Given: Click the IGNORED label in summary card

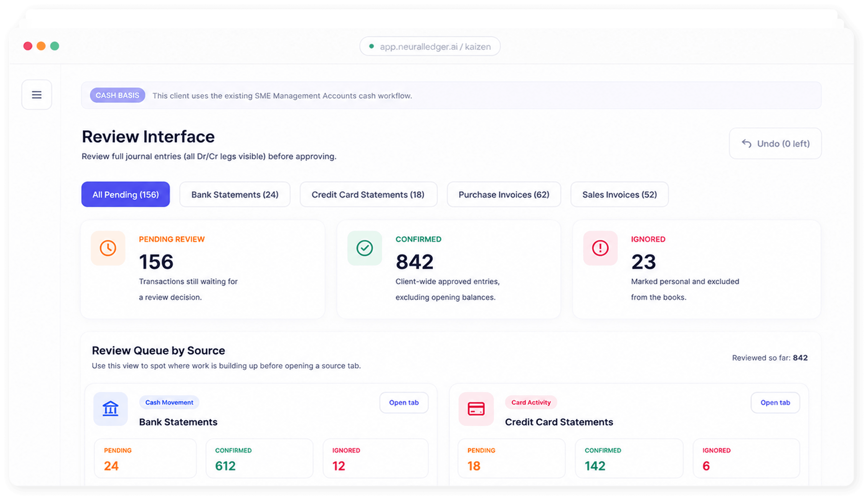Looking at the screenshot, I should pos(648,239).
